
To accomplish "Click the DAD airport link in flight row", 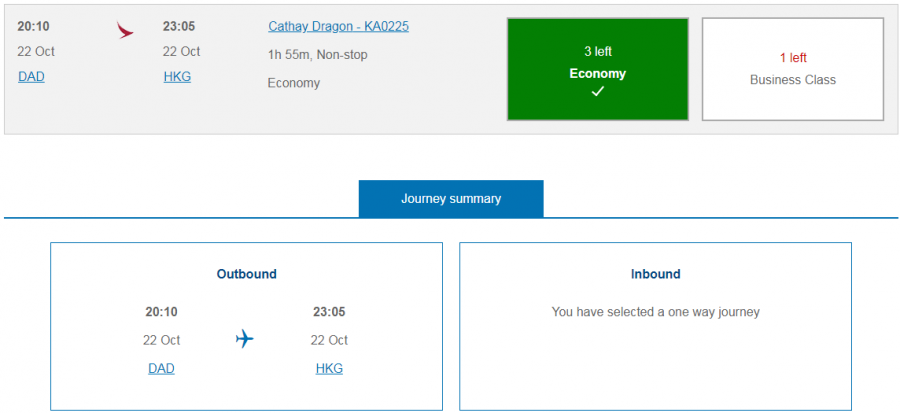I will (x=31, y=76).
